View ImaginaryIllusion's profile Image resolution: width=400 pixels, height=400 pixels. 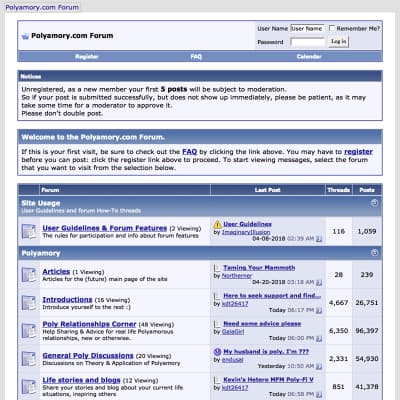[x=246, y=232]
